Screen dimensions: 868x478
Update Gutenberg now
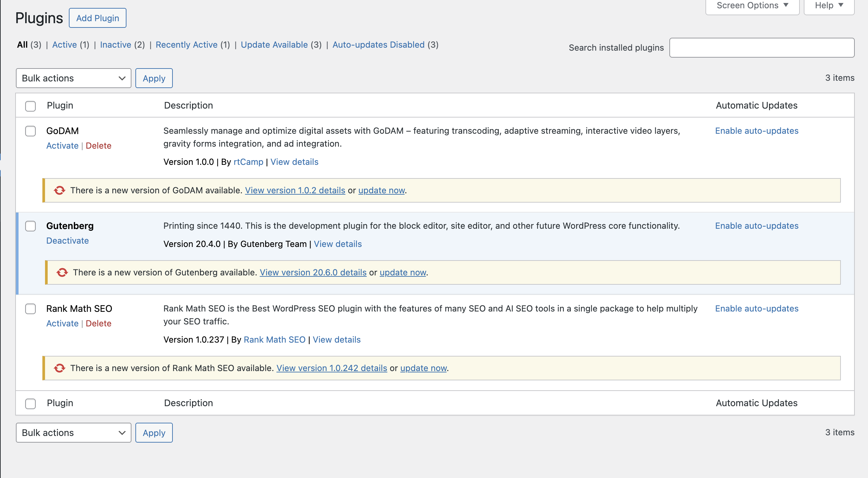[402, 272]
